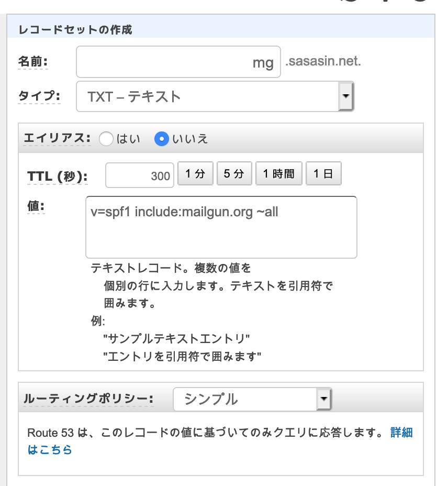Select the いいえ radio button for エイリアス
Viewport: 448px width, 486px height.
pos(162,139)
